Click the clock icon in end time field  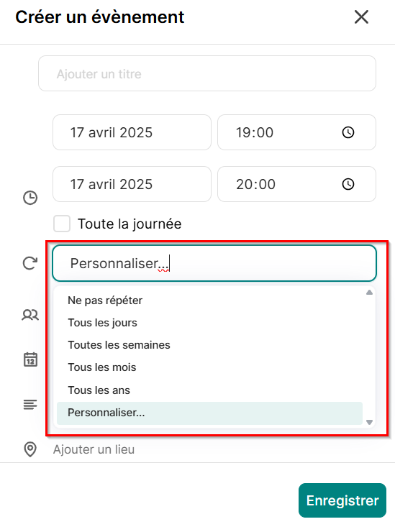[348, 184]
